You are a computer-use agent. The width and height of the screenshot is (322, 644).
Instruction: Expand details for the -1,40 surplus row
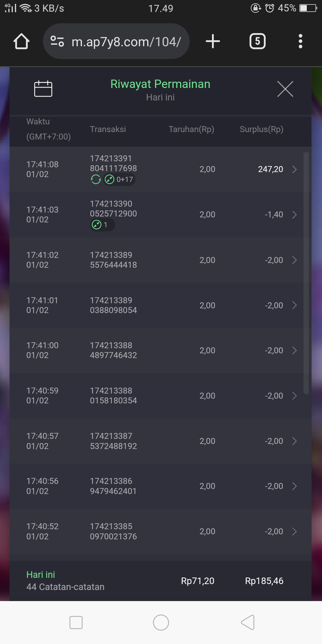tap(294, 215)
